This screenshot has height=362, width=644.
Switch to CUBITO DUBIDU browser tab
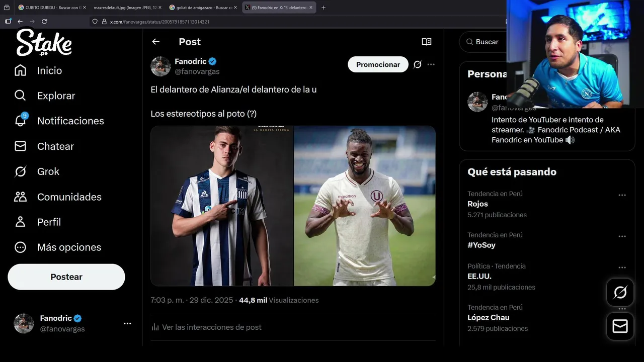(x=49, y=8)
